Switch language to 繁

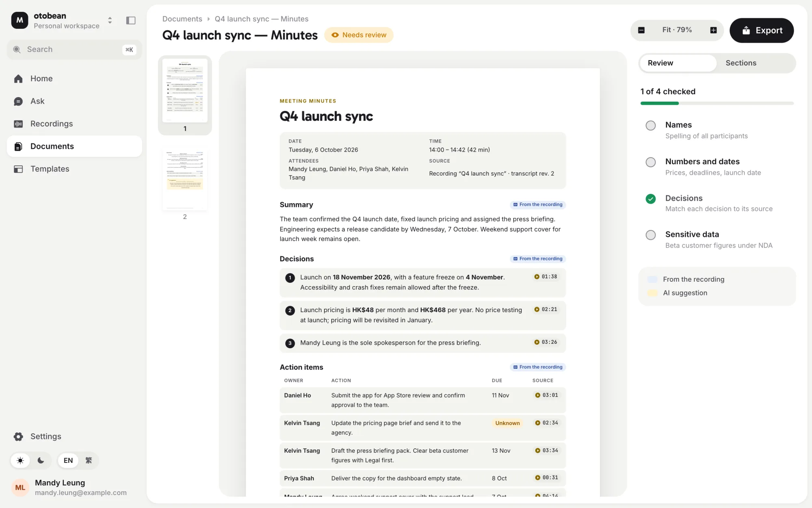point(89,460)
